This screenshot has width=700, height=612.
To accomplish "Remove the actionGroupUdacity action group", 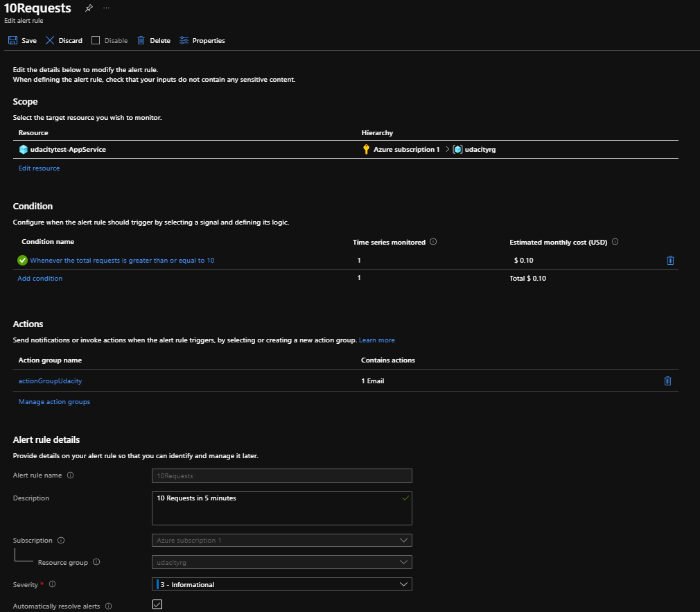I will pyautogui.click(x=667, y=381).
